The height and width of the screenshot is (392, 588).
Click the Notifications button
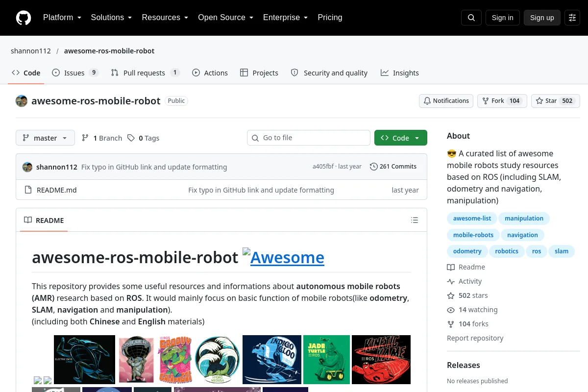(x=446, y=101)
